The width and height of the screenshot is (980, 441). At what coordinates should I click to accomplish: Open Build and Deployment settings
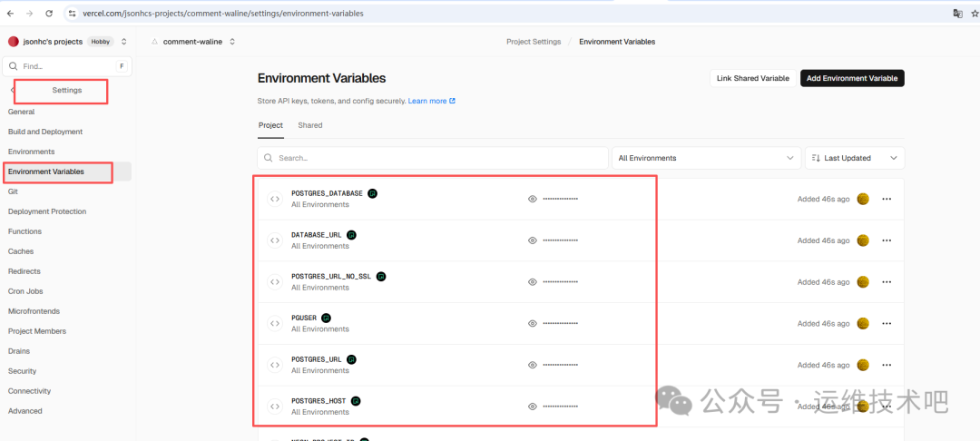(45, 132)
